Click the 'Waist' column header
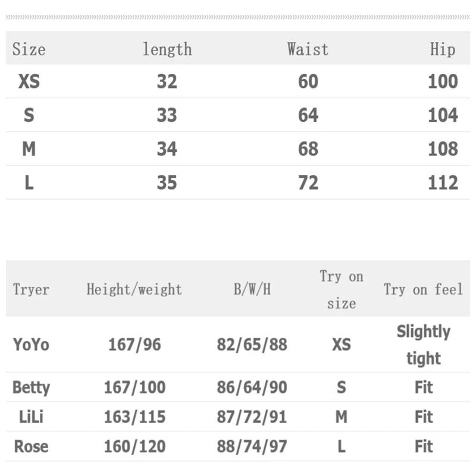 pos(308,49)
